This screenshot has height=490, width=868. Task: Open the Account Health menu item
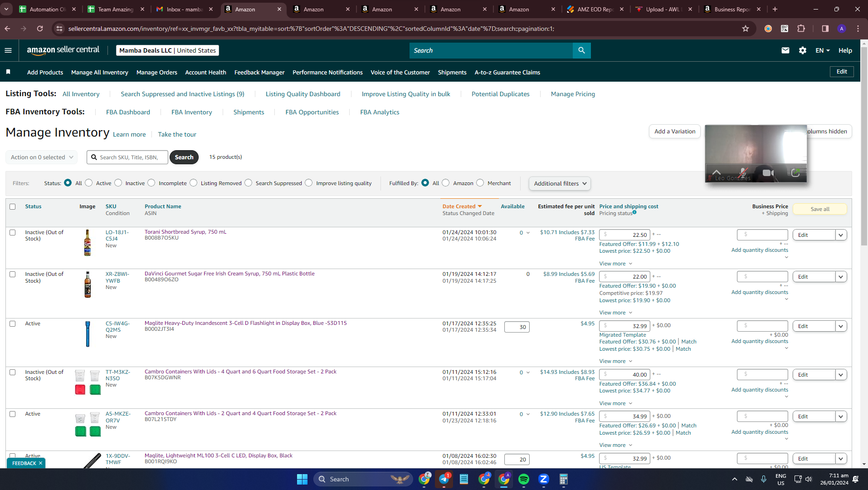click(205, 72)
